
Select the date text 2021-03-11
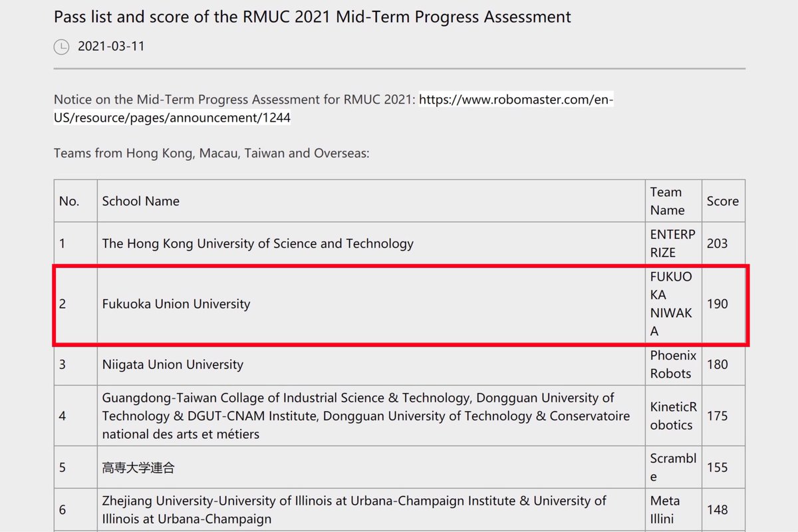click(x=111, y=47)
